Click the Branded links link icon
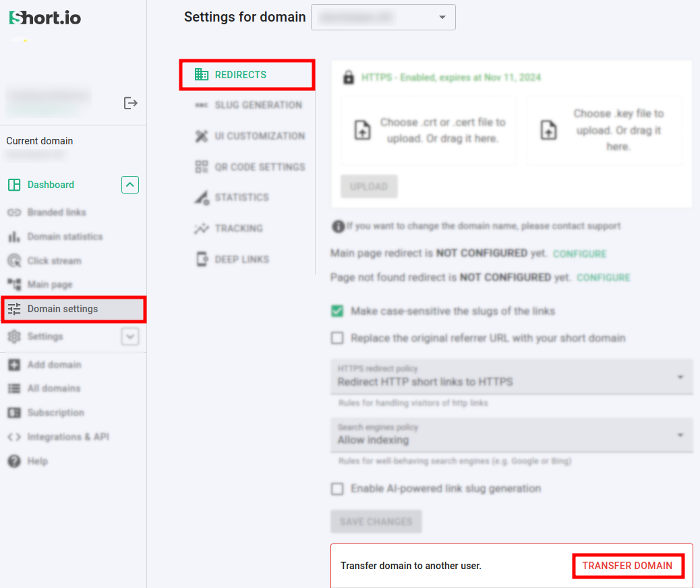 (x=14, y=212)
